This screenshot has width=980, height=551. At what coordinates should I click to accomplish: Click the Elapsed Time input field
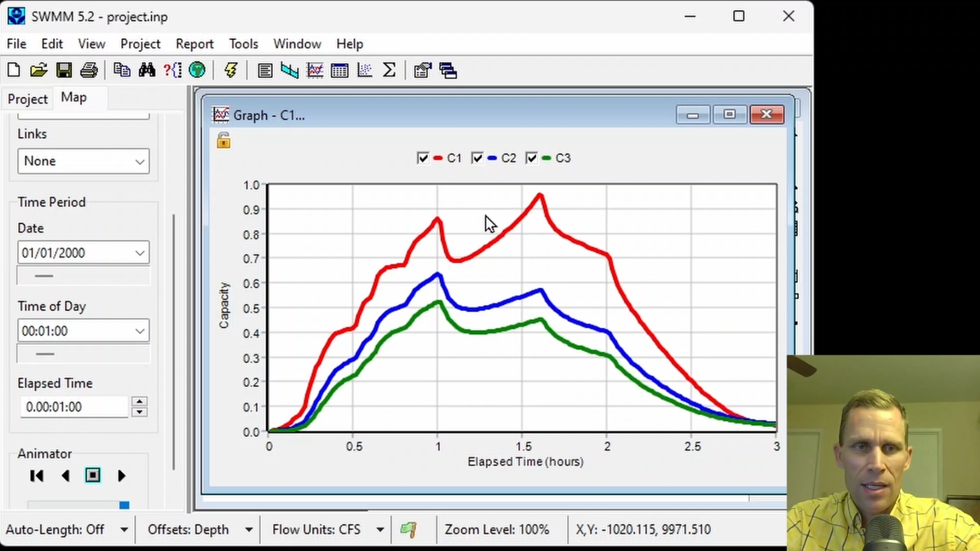point(74,407)
